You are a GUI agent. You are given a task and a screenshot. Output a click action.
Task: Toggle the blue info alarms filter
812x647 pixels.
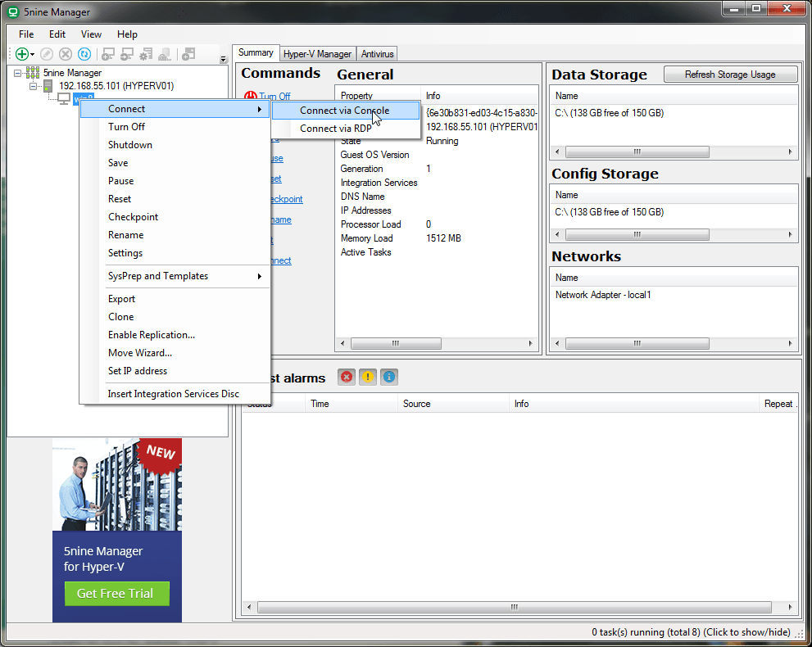point(389,377)
